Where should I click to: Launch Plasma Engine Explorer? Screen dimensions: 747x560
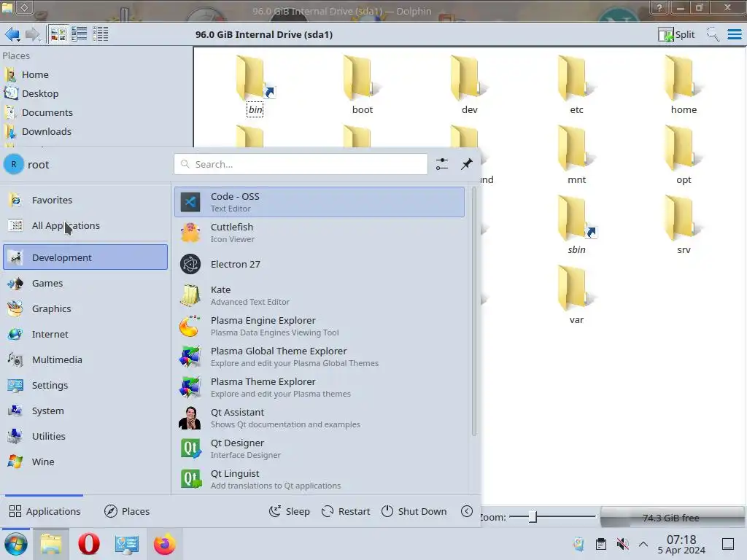[320, 326]
